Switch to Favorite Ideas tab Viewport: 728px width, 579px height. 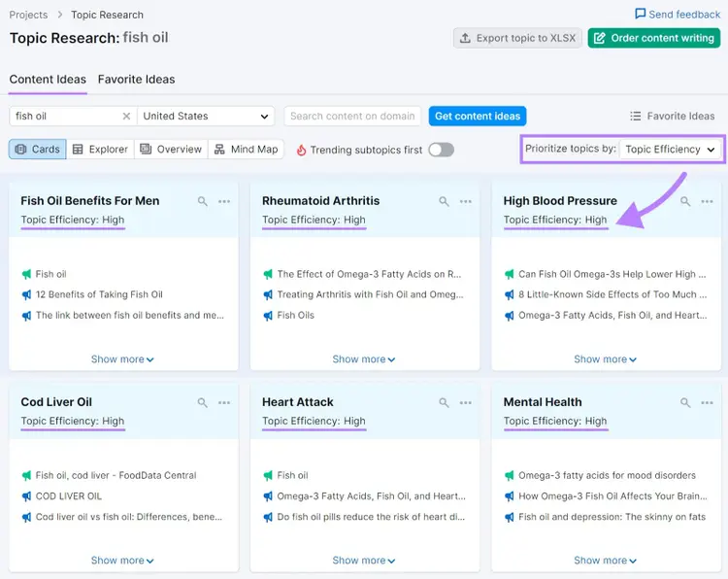tap(136, 80)
